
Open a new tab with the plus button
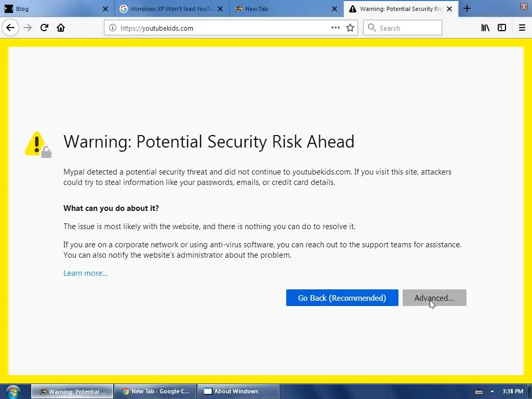(467, 8)
